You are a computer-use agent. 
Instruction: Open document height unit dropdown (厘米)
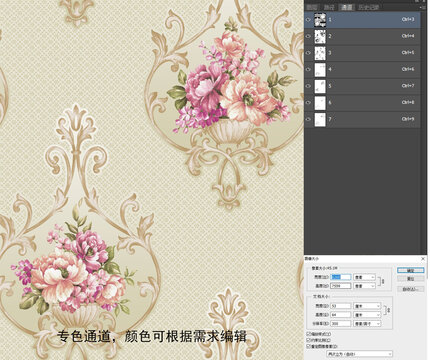367,315
